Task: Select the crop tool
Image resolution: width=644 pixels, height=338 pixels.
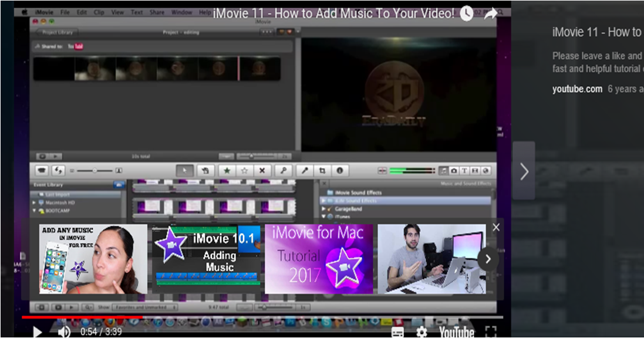Action: tap(322, 170)
